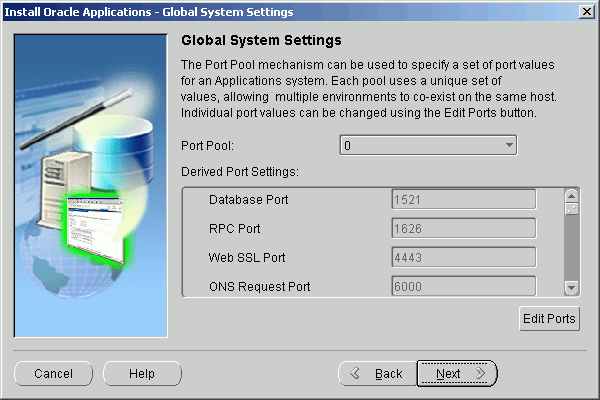This screenshot has height=400, width=600.
Task: Click the Global System Settings heading
Action: pyautogui.click(x=261, y=40)
